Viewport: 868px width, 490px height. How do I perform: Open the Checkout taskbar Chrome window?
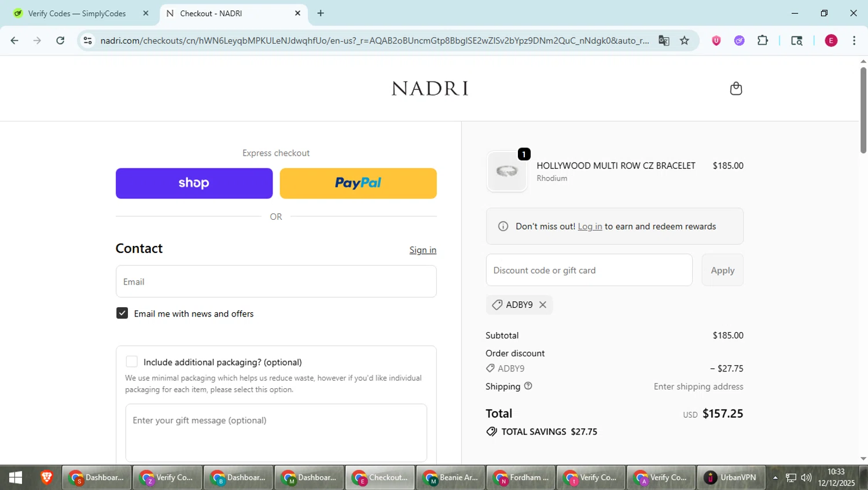click(x=380, y=478)
